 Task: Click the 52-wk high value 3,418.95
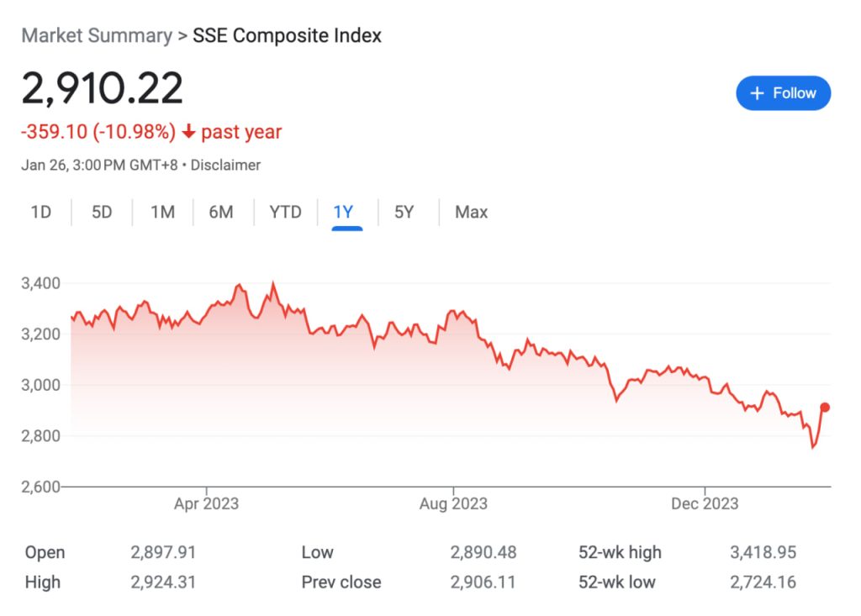click(763, 552)
